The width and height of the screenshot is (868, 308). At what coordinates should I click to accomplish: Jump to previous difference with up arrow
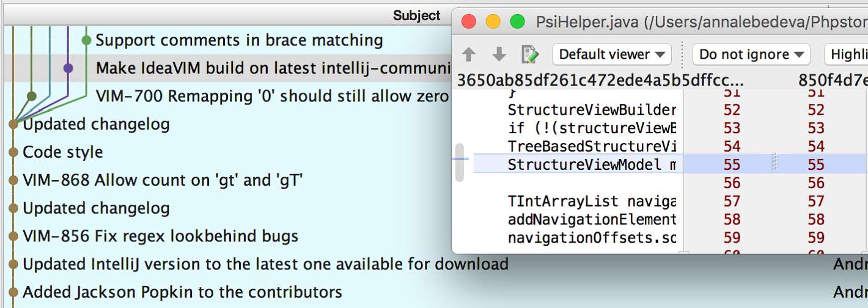coord(469,54)
